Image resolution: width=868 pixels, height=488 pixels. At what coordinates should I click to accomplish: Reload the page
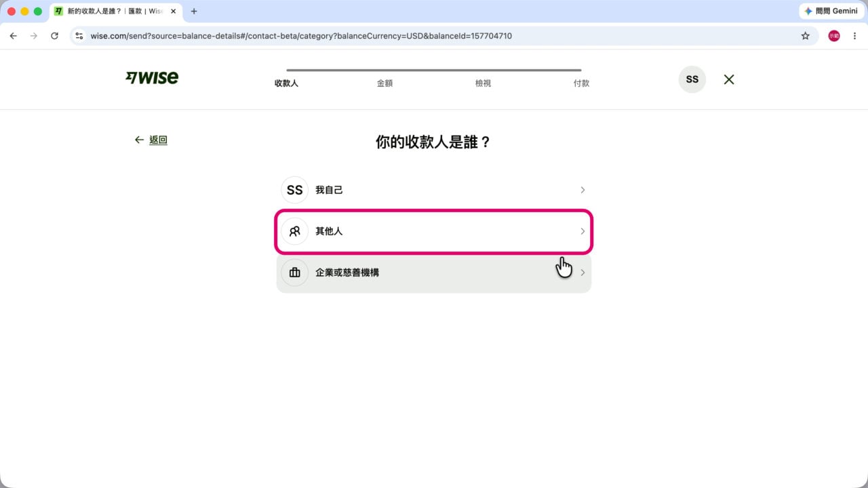pyautogui.click(x=54, y=36)
